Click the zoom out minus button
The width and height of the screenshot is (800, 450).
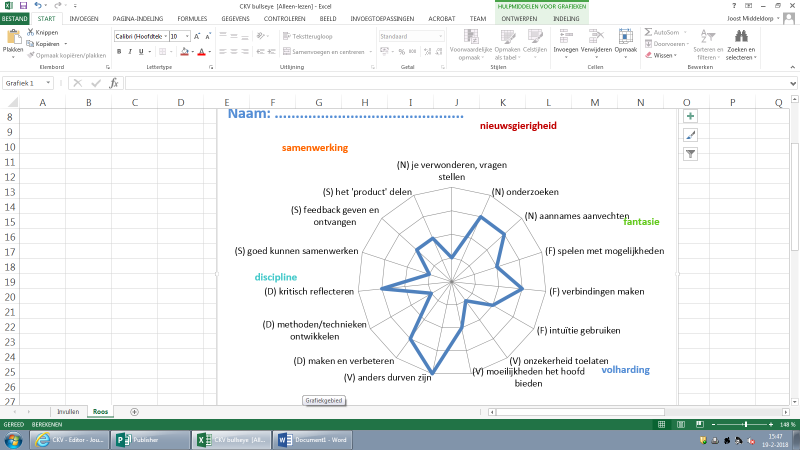point(713,424)
